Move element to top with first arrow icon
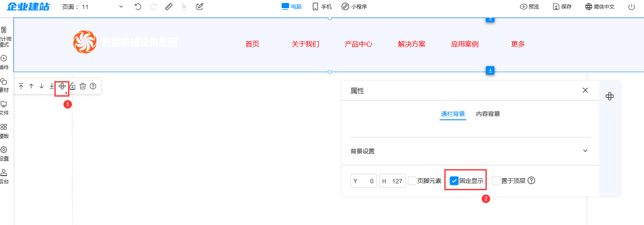 click(21, 86)
